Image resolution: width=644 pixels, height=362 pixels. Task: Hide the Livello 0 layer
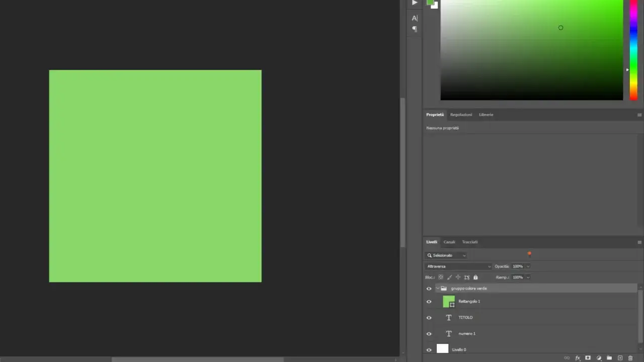pyautogui.click(x=429, y=350)
